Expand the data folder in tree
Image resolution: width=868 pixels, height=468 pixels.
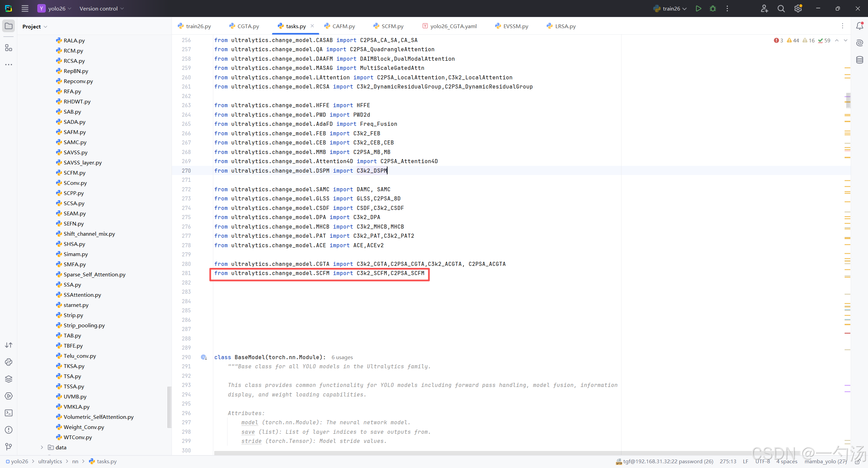click(x=42, y=447)
